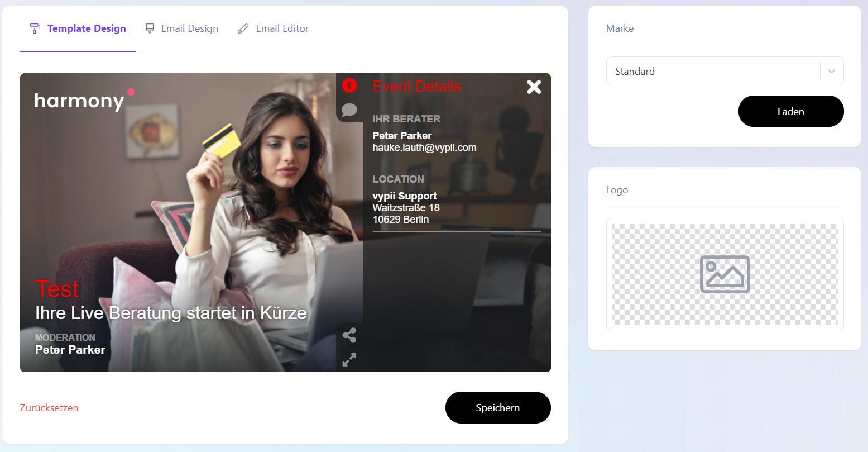
Task: Click the pencil icon beside Email Editor
Action: pos(243,28)
